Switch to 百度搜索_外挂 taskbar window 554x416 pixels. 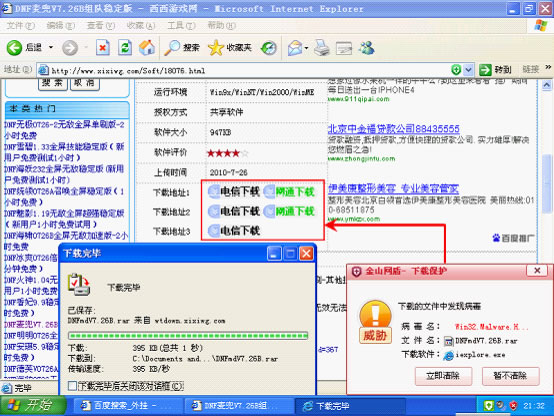[128, 406]
